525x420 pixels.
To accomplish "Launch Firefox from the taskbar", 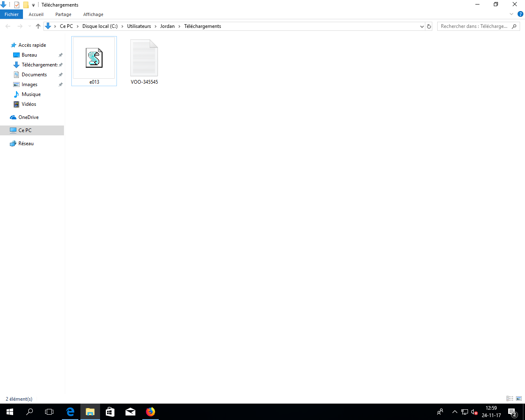I will pos(151,412).
